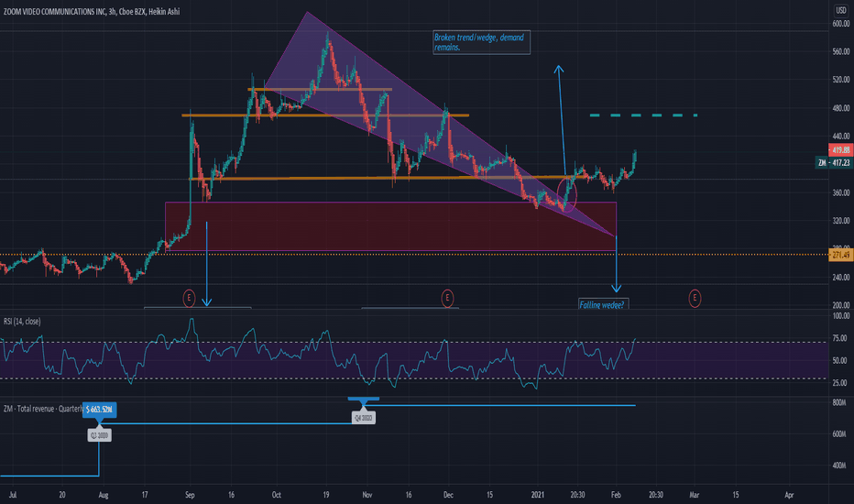Image resolution: width=854 pixels, height=504 pixels.
Task: Click the Aug date on time axis
Action: tap(104, 495)
